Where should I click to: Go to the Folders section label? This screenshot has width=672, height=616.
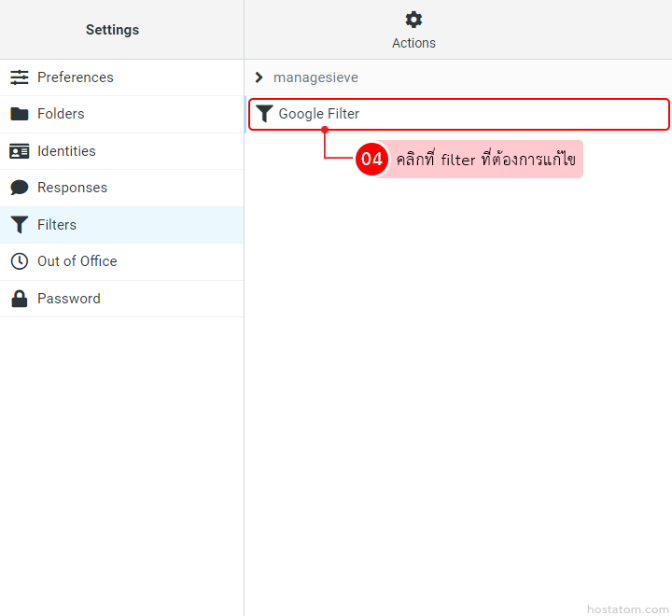click(x=61, y=114)
